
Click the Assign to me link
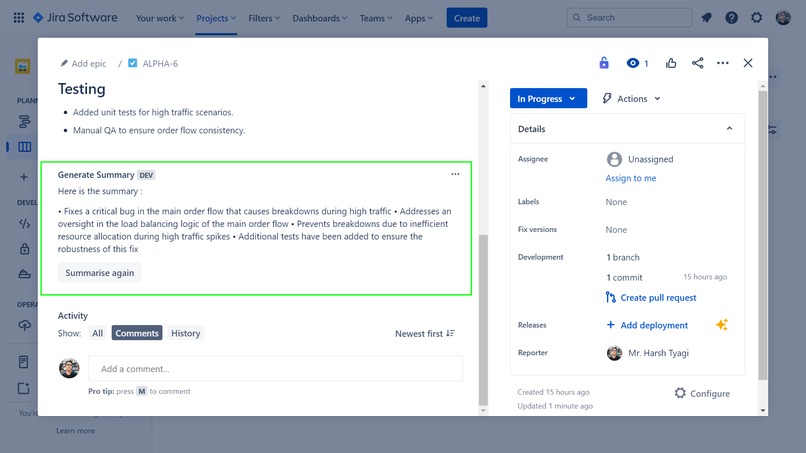tap(631, 178)
